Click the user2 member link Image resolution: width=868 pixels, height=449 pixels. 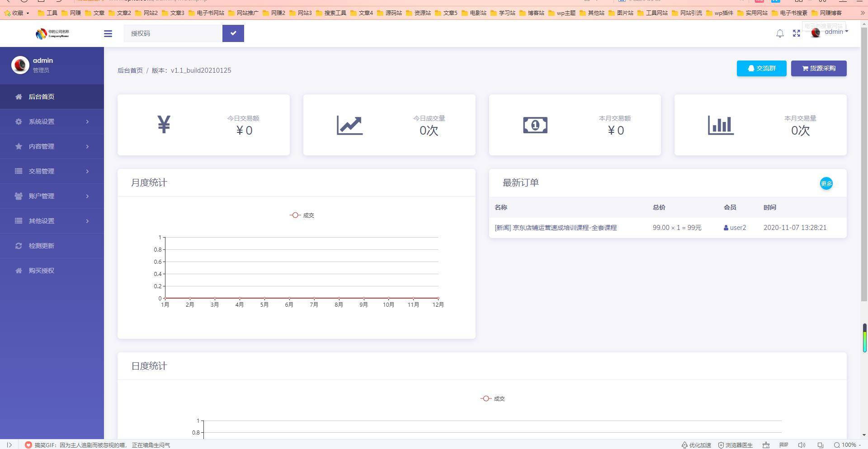(735, 228)
